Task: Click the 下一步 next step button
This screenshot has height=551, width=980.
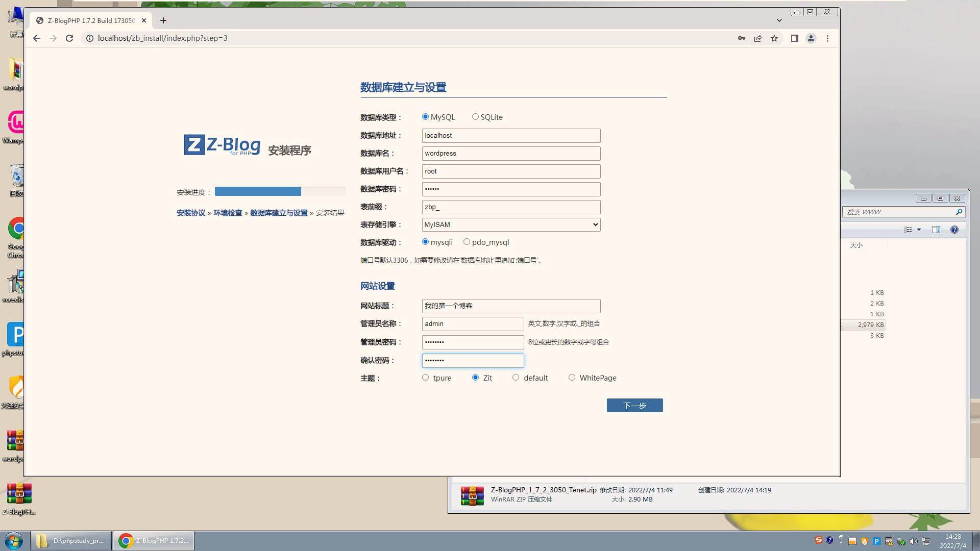Action: point(634,406)
